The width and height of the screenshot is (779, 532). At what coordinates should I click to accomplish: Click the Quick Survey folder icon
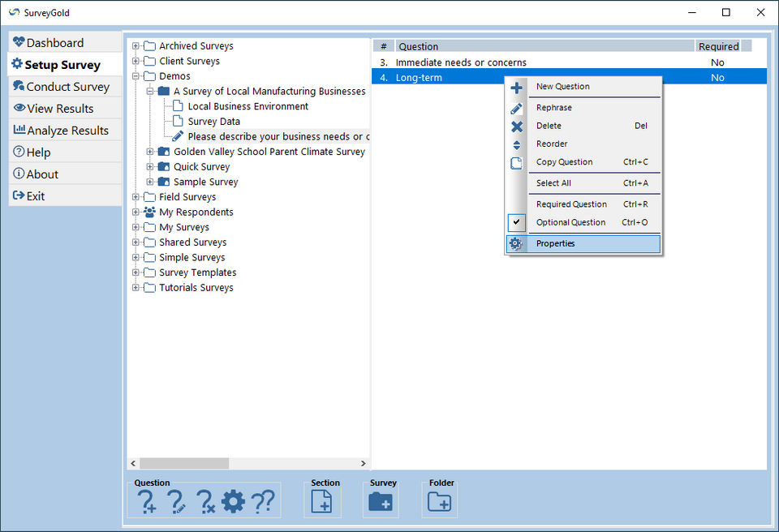(x=163, y=166)
